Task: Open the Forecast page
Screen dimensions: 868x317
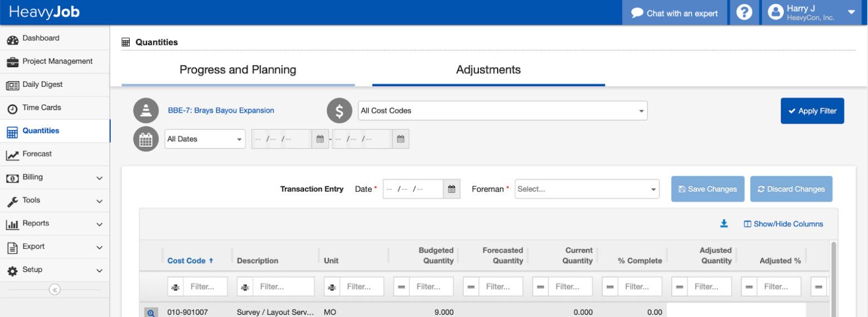Action: [55, 154]
